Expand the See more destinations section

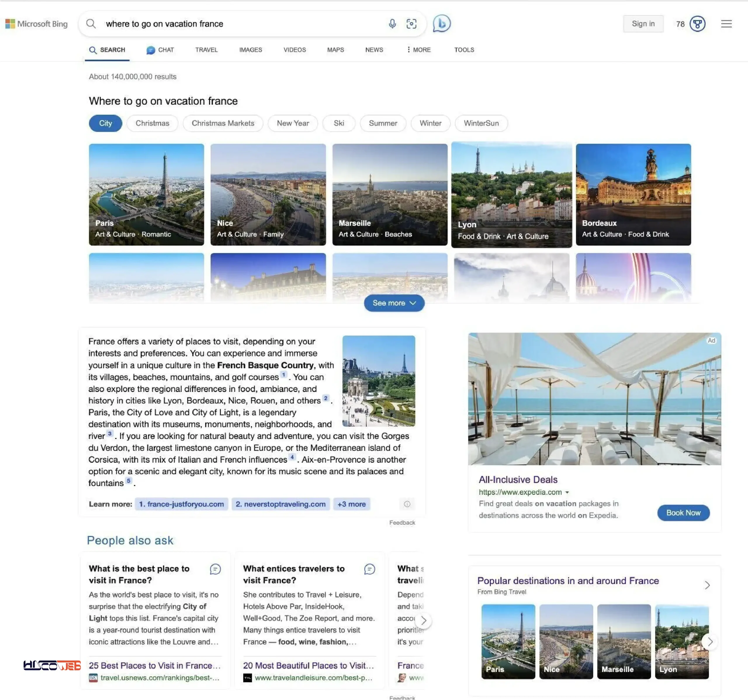393,303
